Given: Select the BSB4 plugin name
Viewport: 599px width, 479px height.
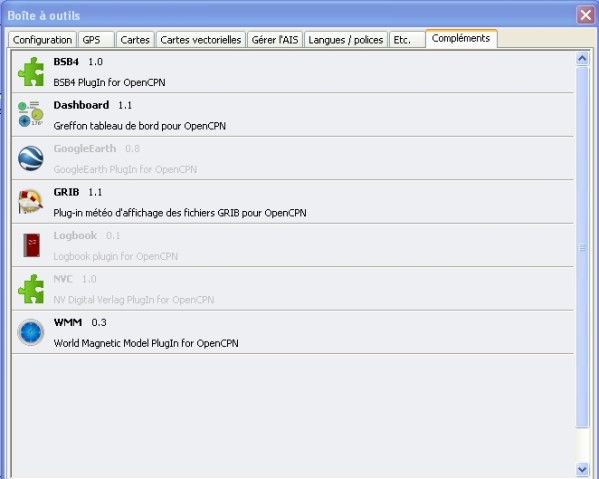Looking at the screenshot, I should [x=66, y=61].
